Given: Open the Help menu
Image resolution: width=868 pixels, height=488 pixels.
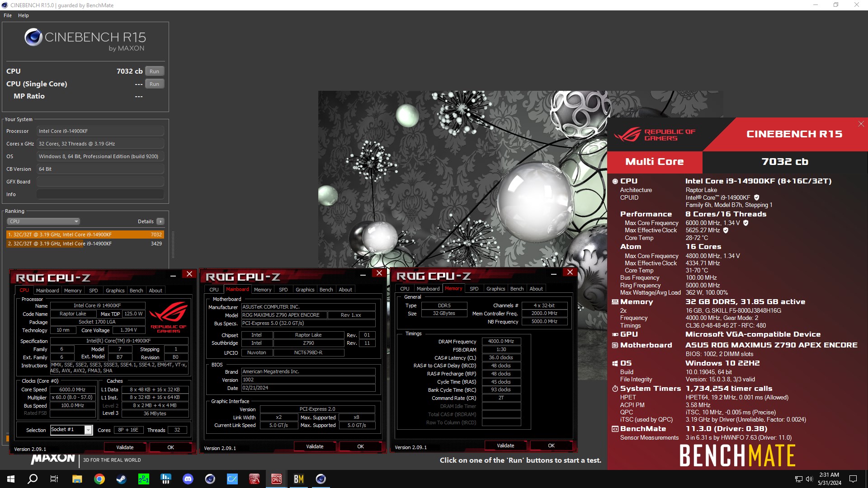Looking at the screenshot, I should tap(24, 15).
